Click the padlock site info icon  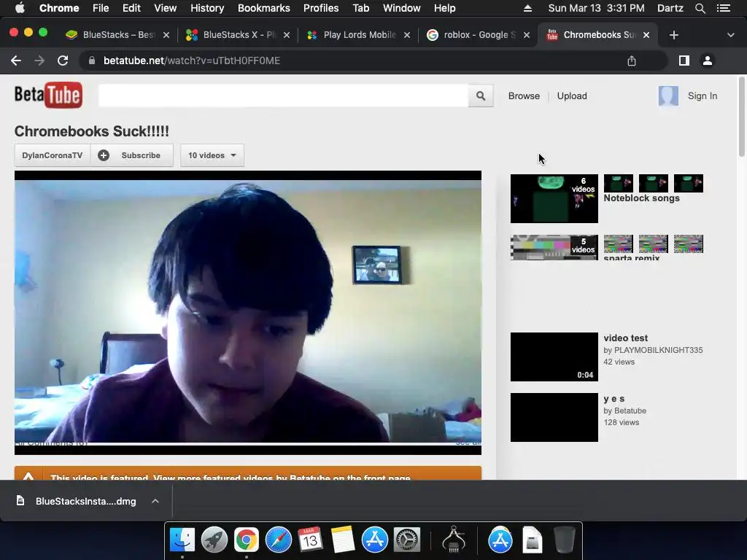click(92, 61)
